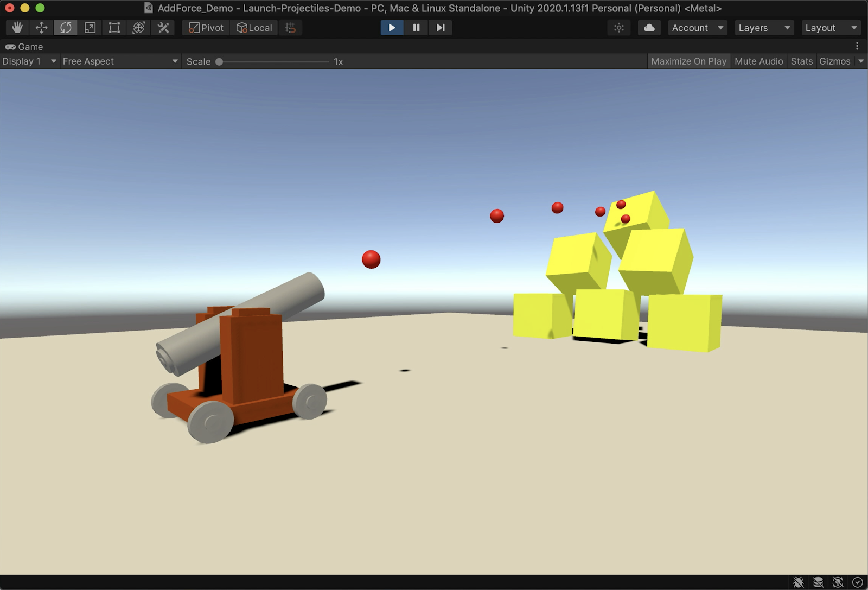The image size is (868, 590).
Task: Open the Layers dropdown
Action: click(764, 28)
